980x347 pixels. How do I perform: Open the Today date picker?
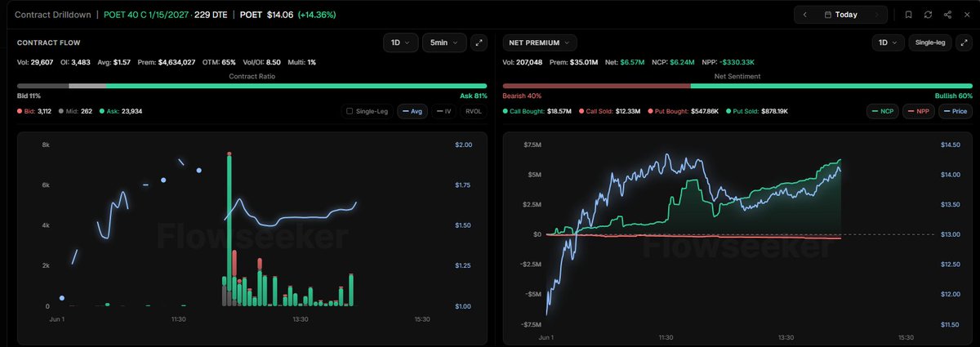[841, 15]
